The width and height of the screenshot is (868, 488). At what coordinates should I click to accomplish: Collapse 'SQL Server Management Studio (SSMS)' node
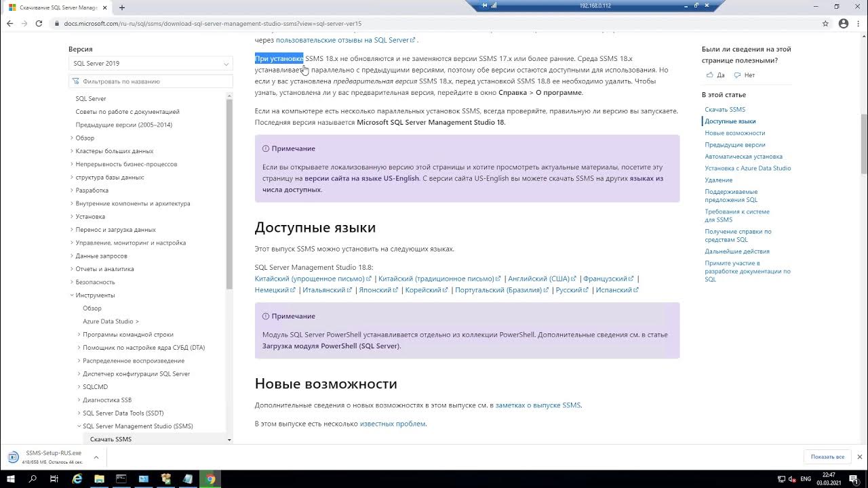[79, 426]
